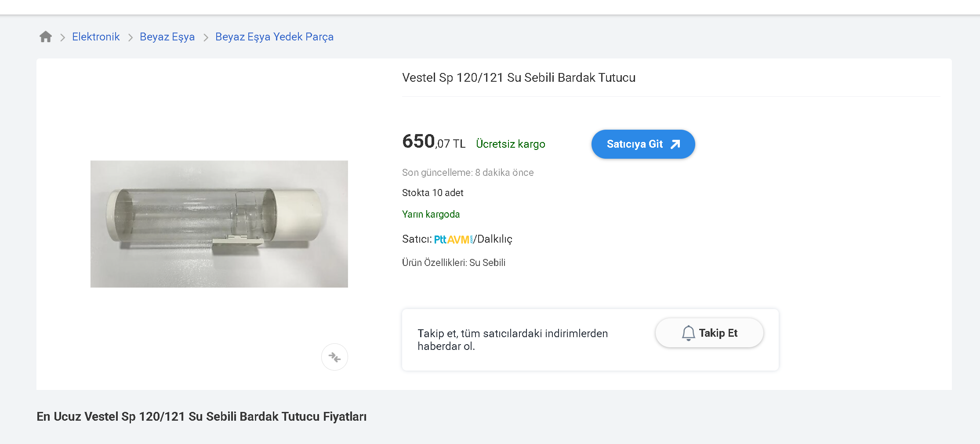Click the PttAVM seller logo
This screenshot has height=444, width=980.
click(454, 240)
